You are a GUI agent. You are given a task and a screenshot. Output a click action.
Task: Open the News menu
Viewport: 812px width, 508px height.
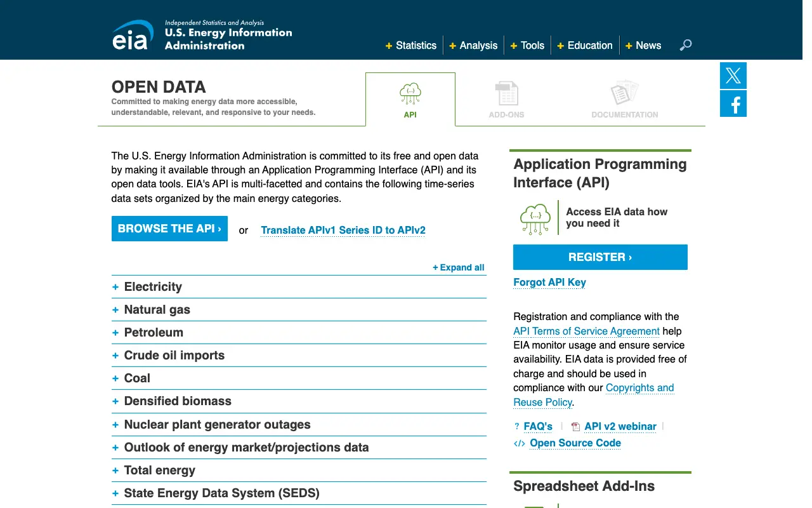[643, 46]
